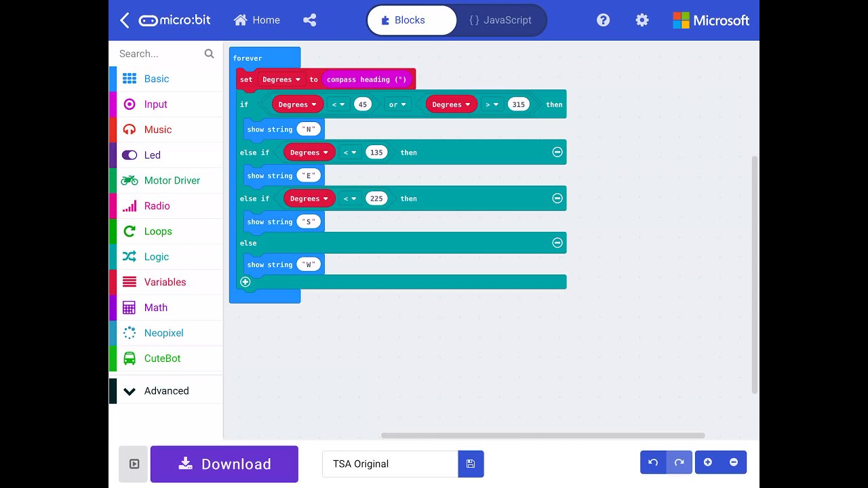868x488 pixels.
Task: Zoom out of the workspace
Action: coord(734,462)
